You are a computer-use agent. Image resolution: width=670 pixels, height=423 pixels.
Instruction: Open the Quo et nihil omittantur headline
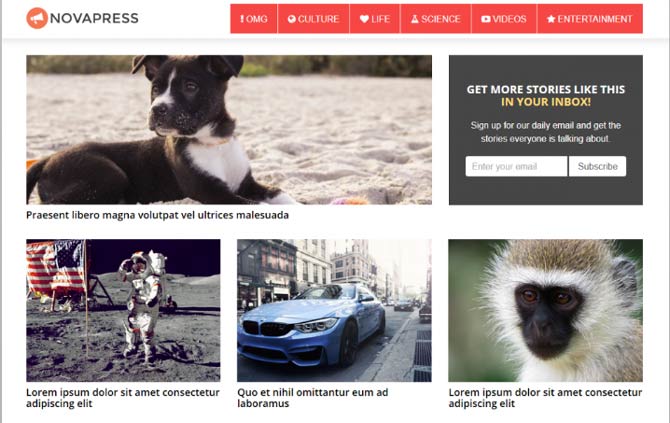(x=313, y=398)
